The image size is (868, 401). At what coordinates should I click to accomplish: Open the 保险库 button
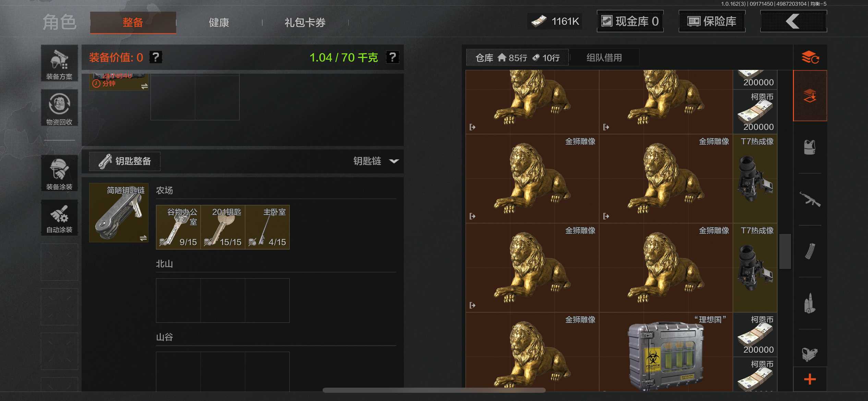[x=712, y=21]
